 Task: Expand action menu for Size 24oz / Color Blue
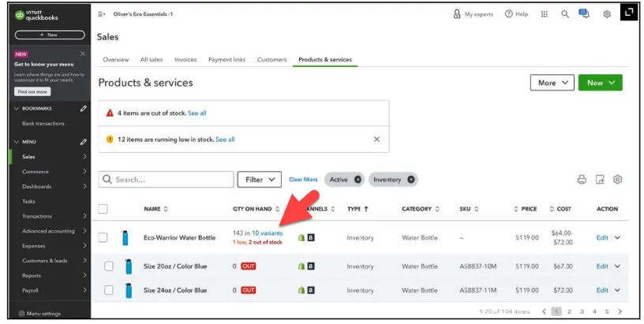point(617,290)
